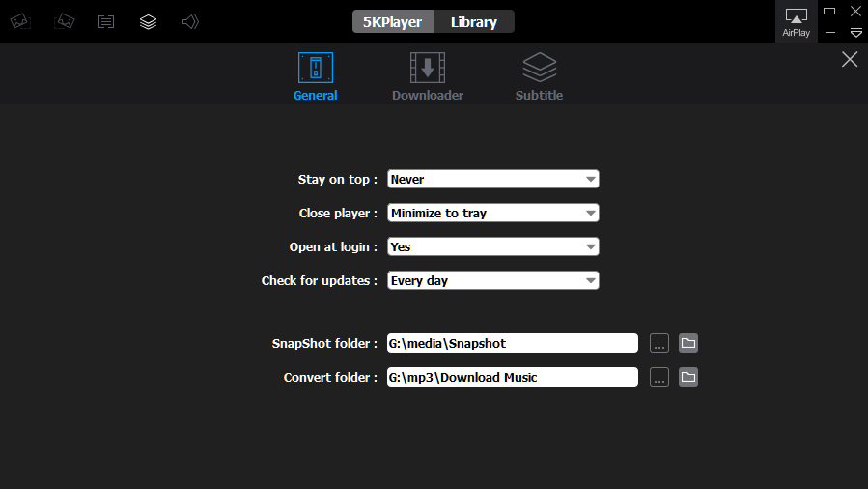Expand the Open at login dropdown
This screenshot has width=868, height=489.
pyautogui.click(x=492, y=246)
